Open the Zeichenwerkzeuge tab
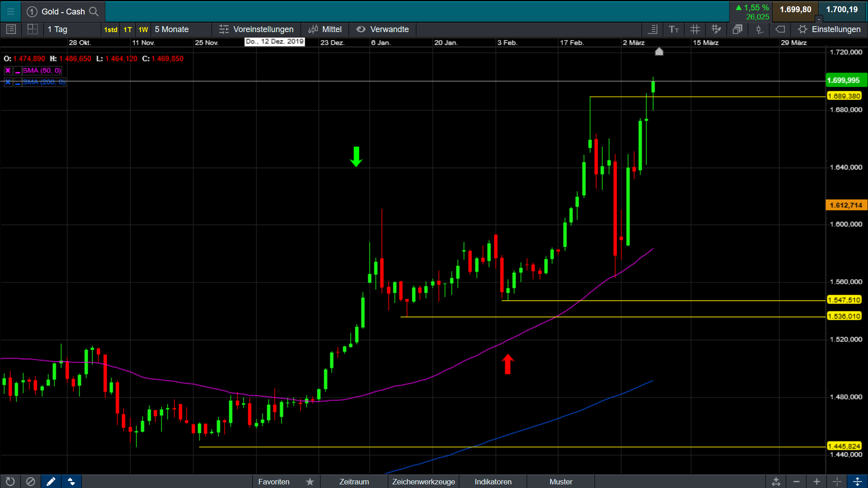The image size is (868, 488). point(423,482)
